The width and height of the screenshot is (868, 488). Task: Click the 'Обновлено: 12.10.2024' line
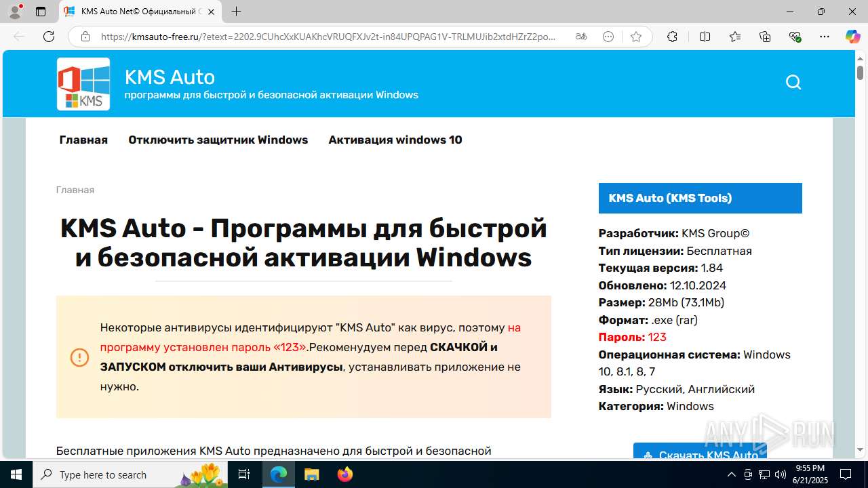(662, 285)
